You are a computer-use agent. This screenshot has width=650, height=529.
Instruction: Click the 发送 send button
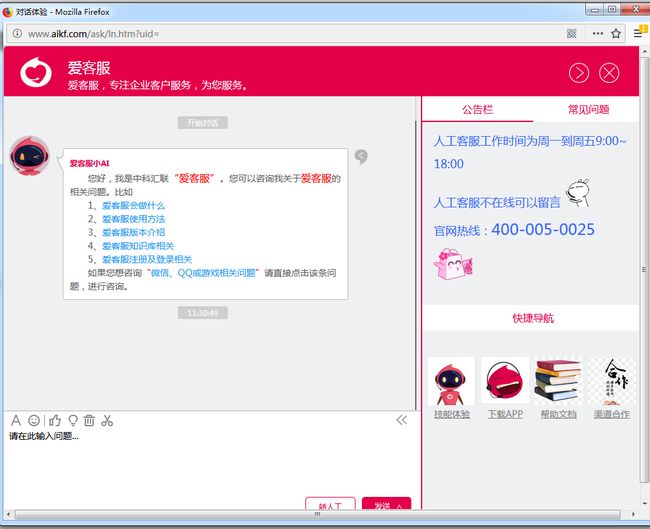[x=386, y=504]
